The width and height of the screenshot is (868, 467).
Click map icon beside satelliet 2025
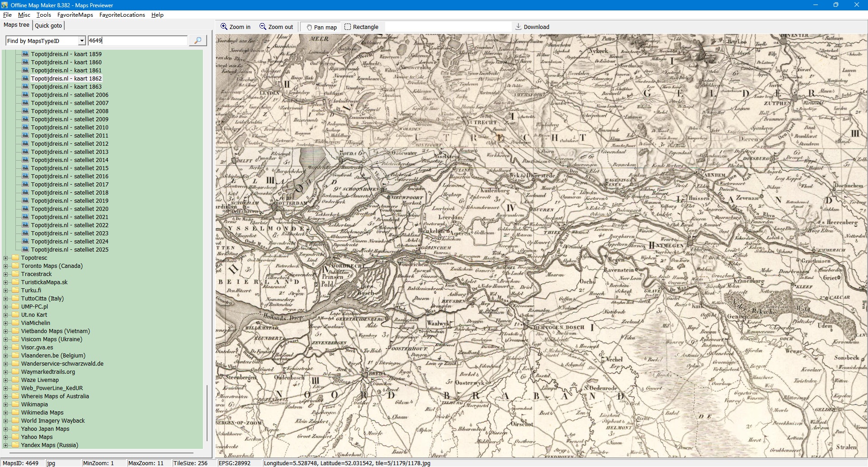[25, 249]
